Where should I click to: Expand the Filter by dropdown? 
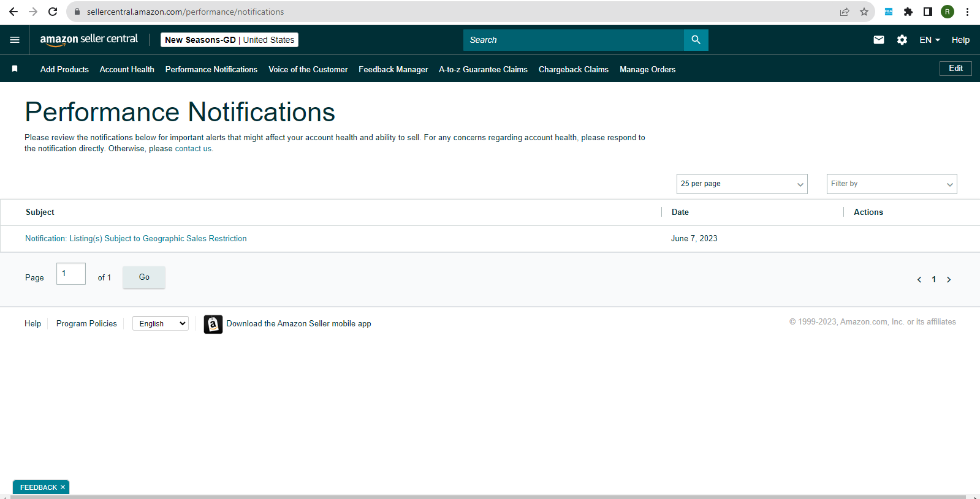[892, 184]
